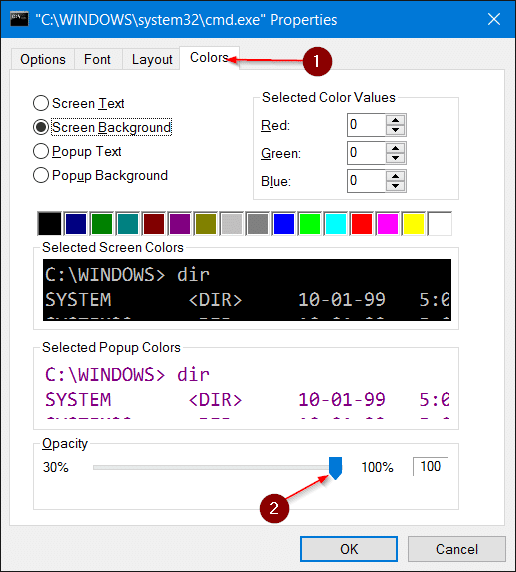The image size is (516, 572).
Task: Click the "Opacity" group label
Action: pos(65,444)
